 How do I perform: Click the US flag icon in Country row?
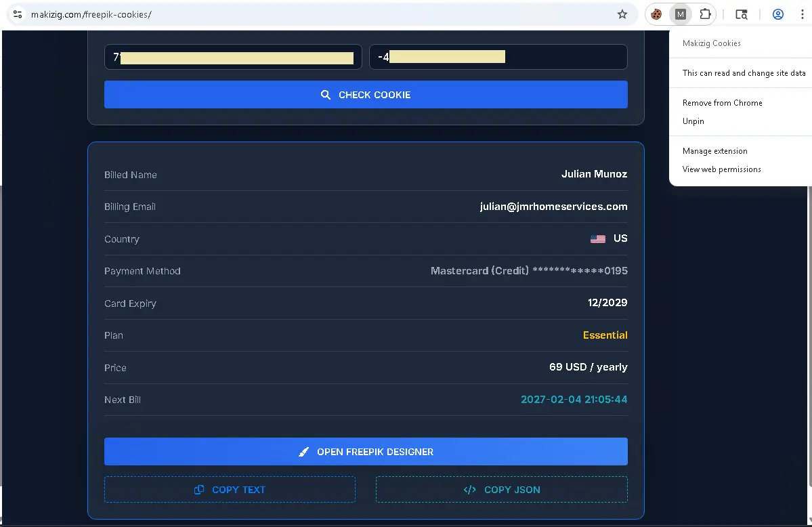point(597,239)
